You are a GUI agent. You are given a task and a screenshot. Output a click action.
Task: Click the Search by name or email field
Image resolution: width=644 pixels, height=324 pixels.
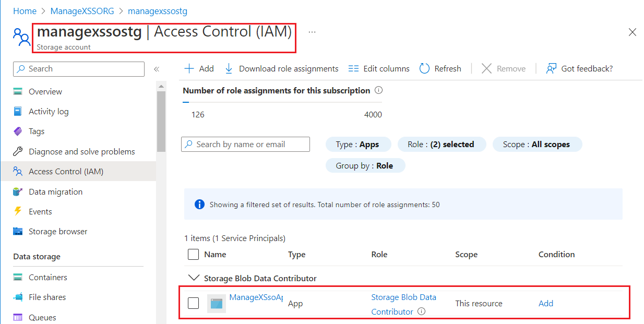pos(245,144)
